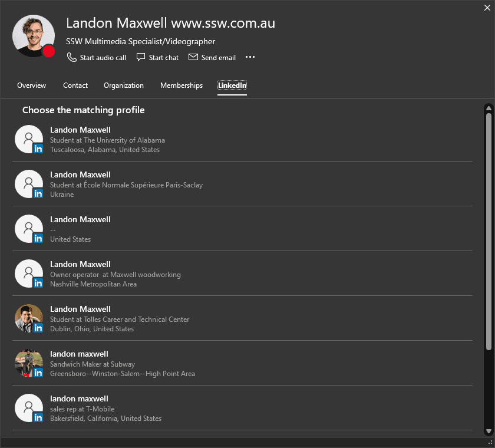The width and height of the screenshot is (495, 448).
Task: Go to the Organization tab
Action: click(124, 85)
